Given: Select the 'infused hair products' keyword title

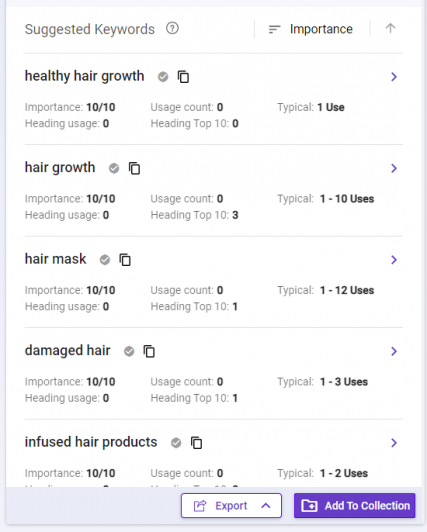Looking at the screenshot, I should (91, 442).
